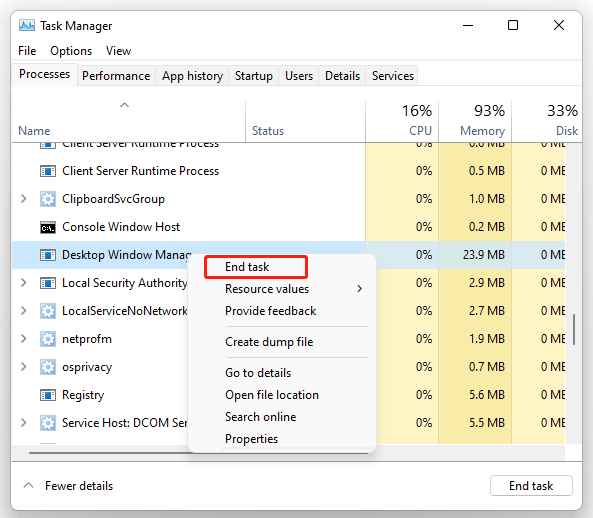The width and height of the screenshot is (593, 518).
Task: Click the Local Security Authority process icon
Action: tap(48, 283)
